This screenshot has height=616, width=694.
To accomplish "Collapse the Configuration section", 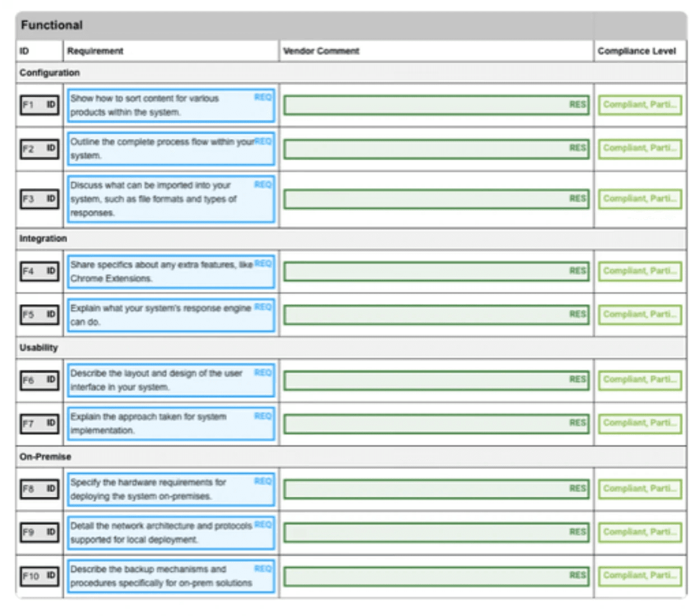I will 49,73.
